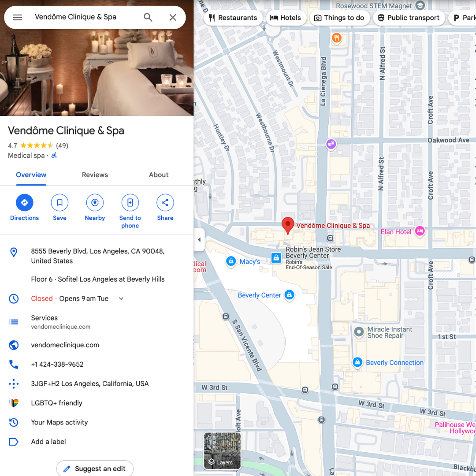
Task: Click the Directions icon button
Action: coord(24,202)
